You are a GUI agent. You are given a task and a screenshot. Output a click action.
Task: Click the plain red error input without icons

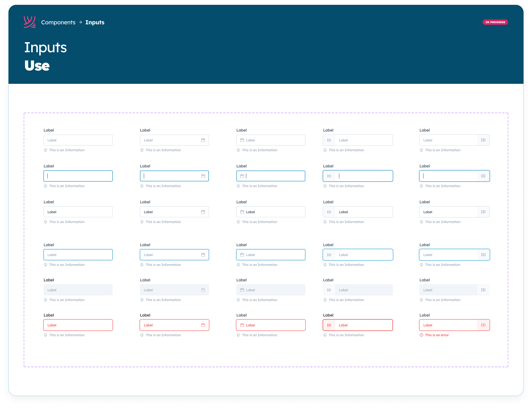point(78,325)
